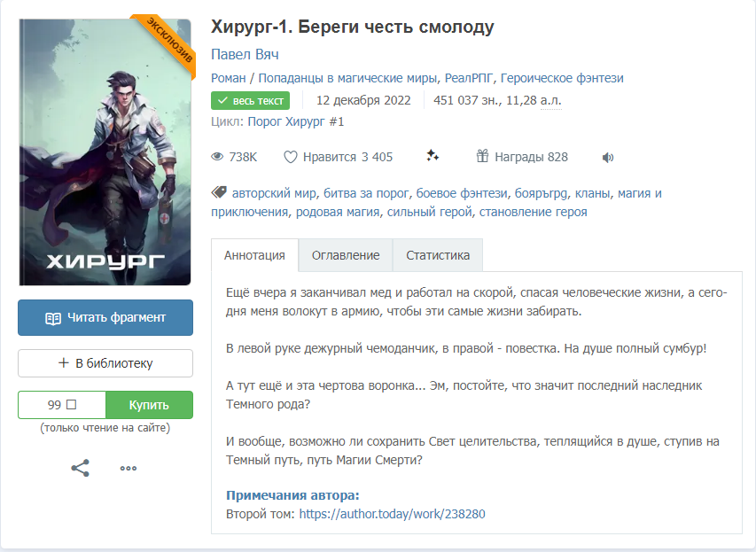Click the share icon below Buy button

80,468
